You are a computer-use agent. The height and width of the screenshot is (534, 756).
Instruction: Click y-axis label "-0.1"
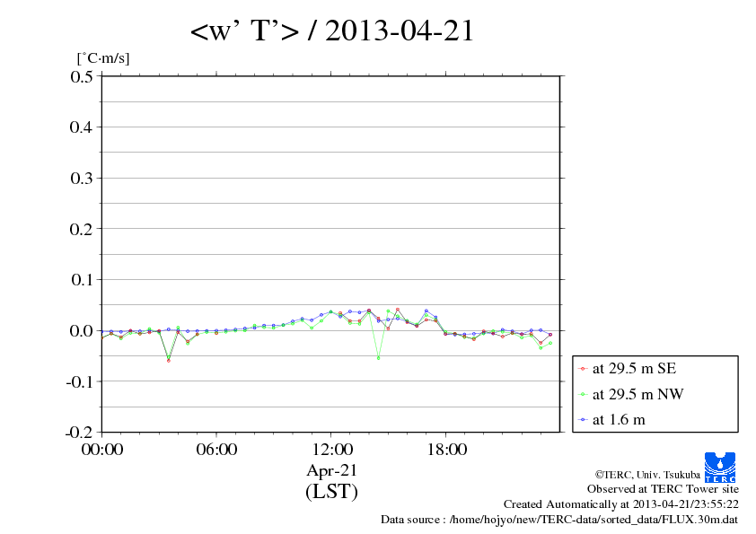(79, 381)
